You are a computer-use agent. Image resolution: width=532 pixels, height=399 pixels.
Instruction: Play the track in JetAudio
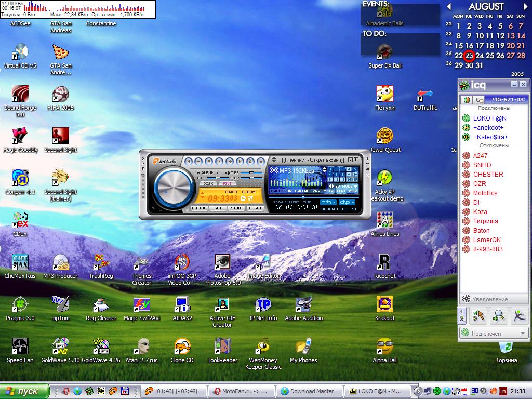click(219, 162)
